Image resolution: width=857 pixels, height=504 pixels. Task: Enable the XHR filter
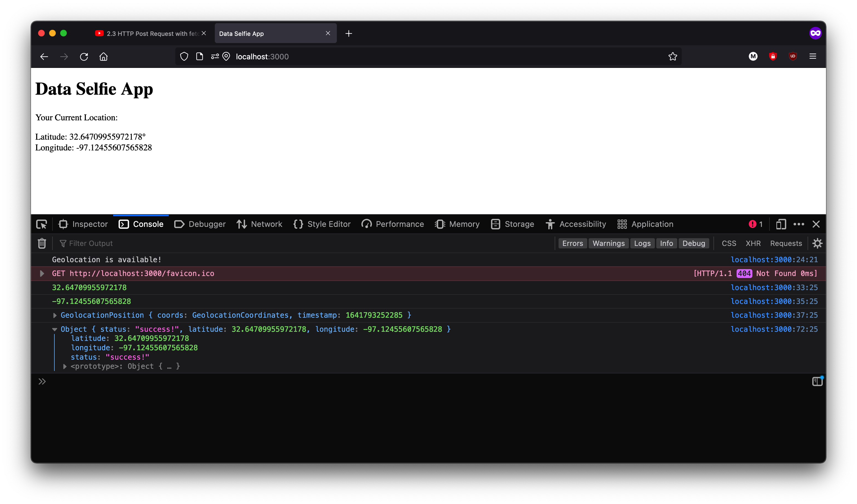coord(753,243)
